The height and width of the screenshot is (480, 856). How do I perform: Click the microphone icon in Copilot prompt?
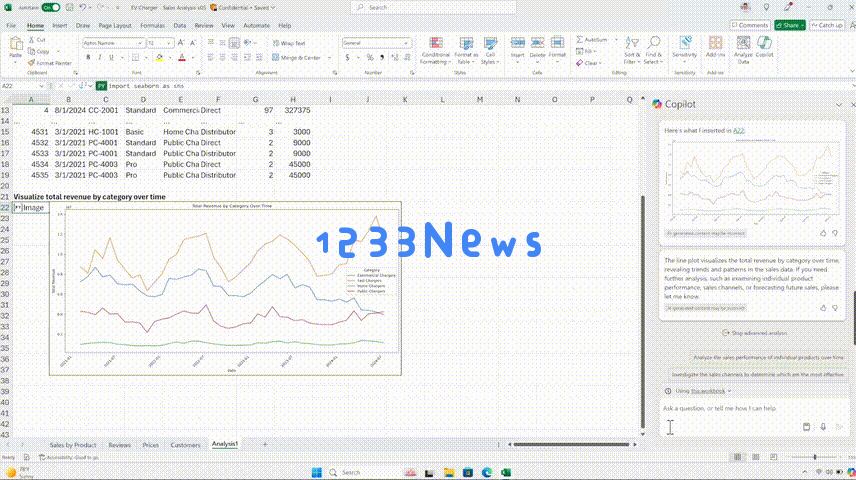pos(823,427)
